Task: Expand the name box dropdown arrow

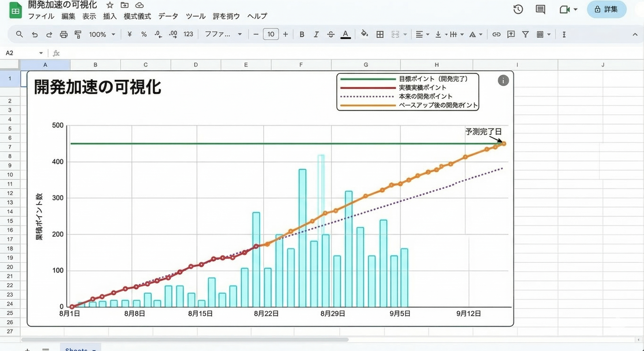Action: [41, 53]
